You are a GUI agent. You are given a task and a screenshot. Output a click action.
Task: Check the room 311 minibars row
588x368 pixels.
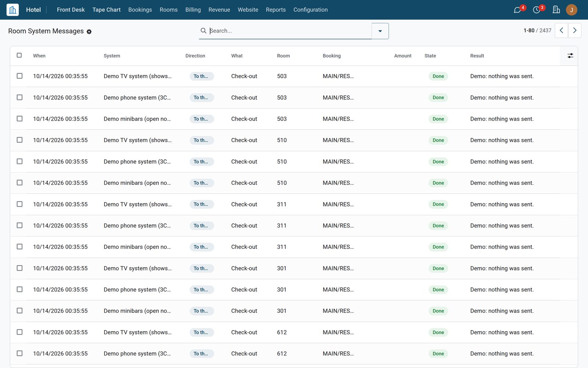[19, 247]
